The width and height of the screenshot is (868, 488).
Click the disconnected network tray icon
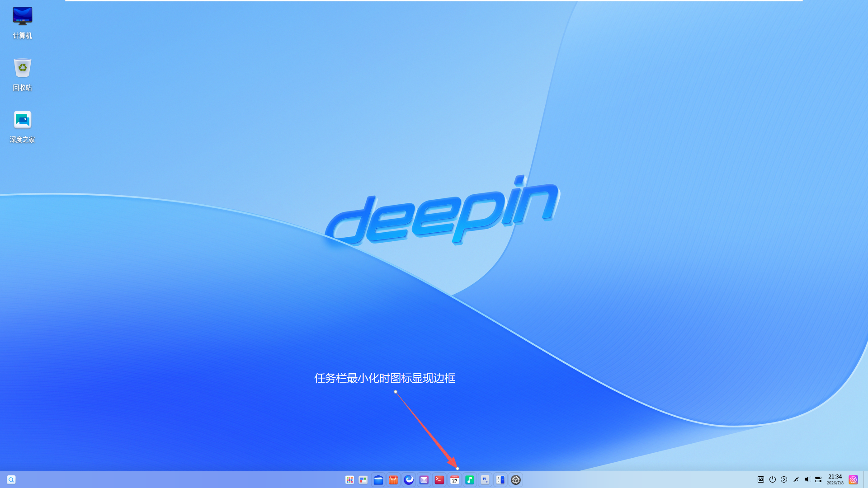coord(796,479)
